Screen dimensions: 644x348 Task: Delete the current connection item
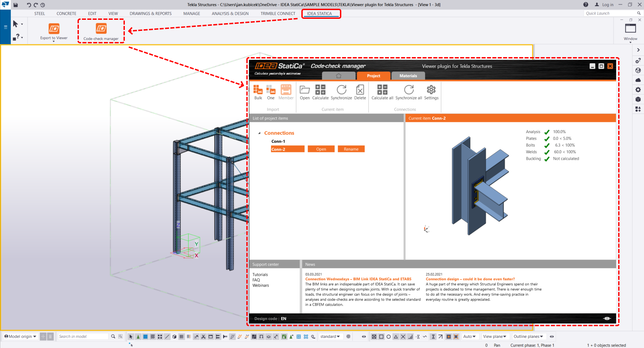coord(360,90)
